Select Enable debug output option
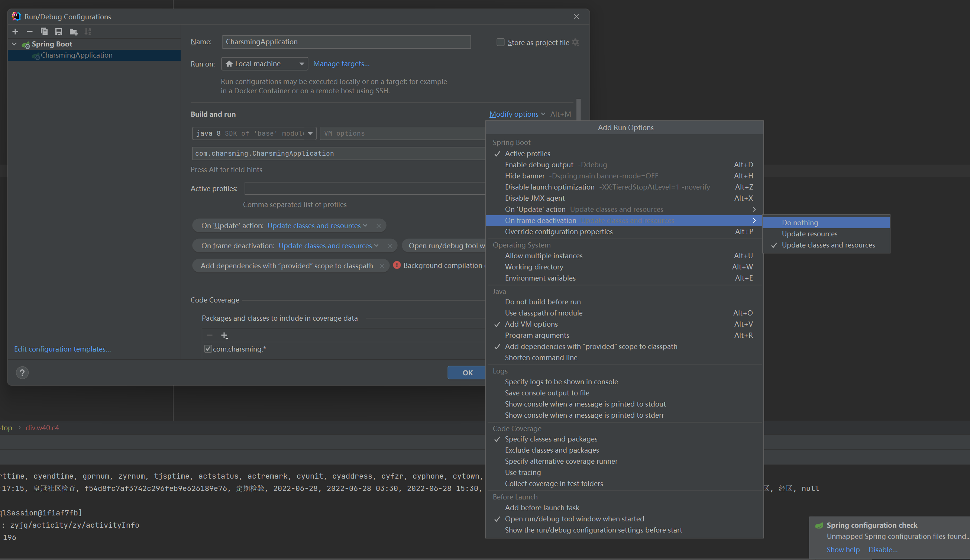 coord(624,165)
